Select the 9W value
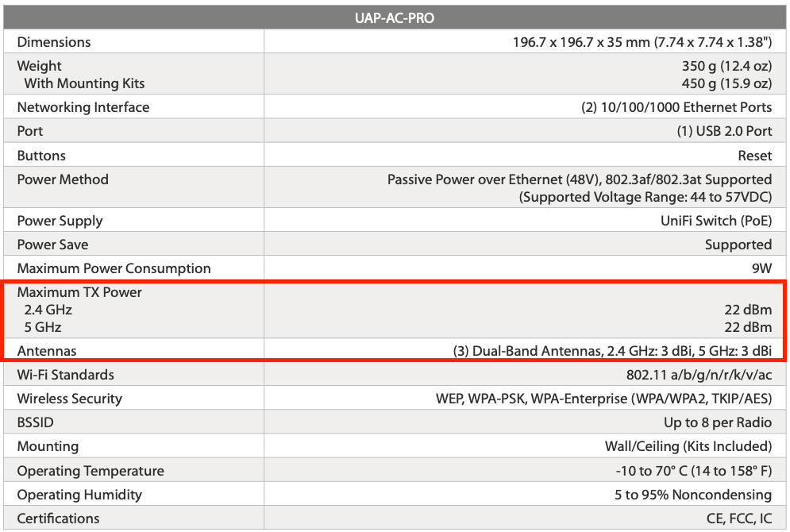Image resolution: width=790 pixels, height=532 pixels. (761, 268)
